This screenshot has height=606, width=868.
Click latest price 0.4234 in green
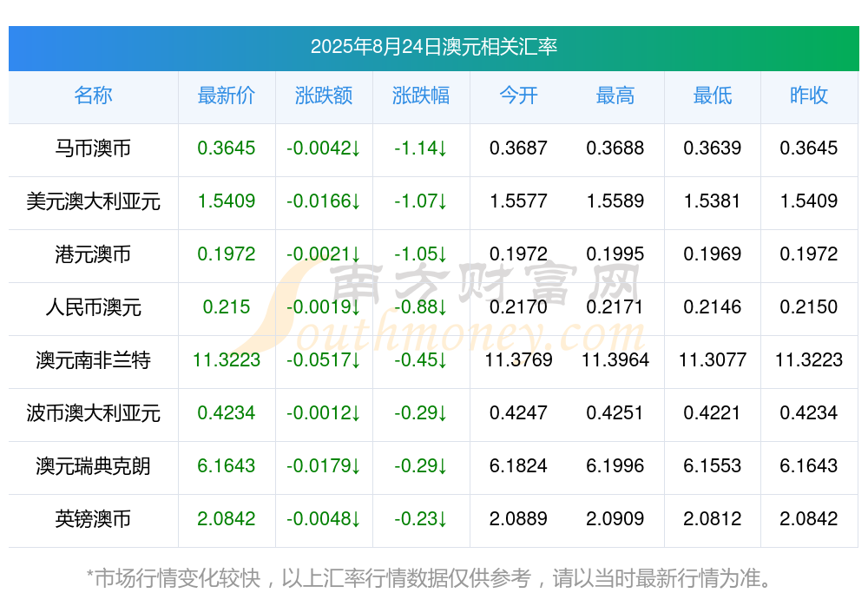click(227, 413)
